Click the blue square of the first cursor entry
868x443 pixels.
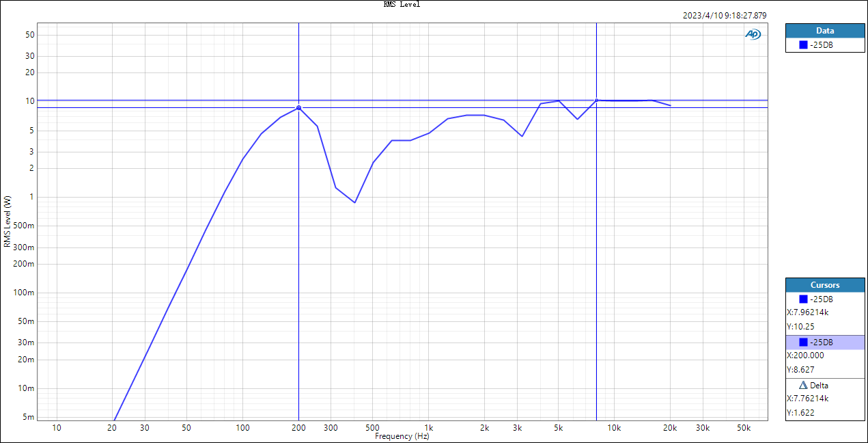803,299
